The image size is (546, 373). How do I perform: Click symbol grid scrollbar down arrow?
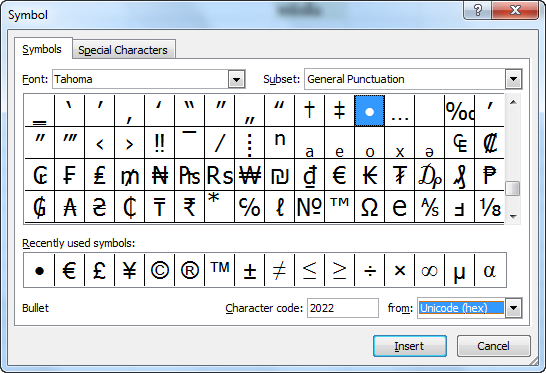coord(513,217)
